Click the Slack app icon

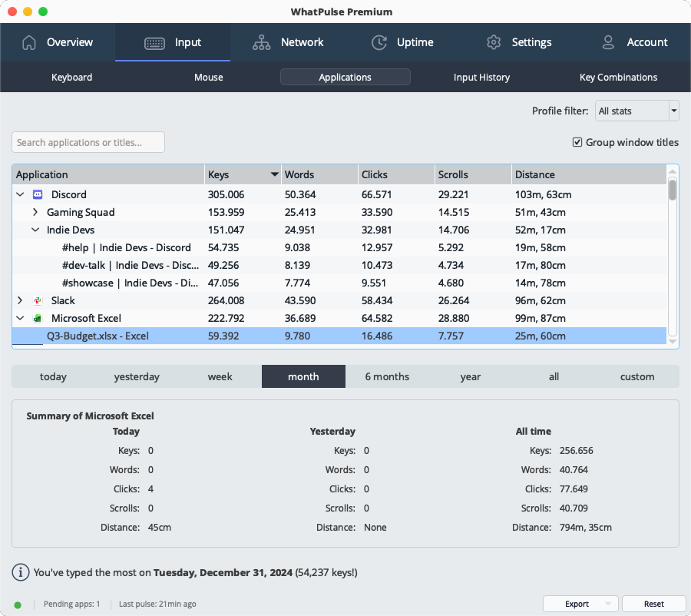click(x=38, y=301)
